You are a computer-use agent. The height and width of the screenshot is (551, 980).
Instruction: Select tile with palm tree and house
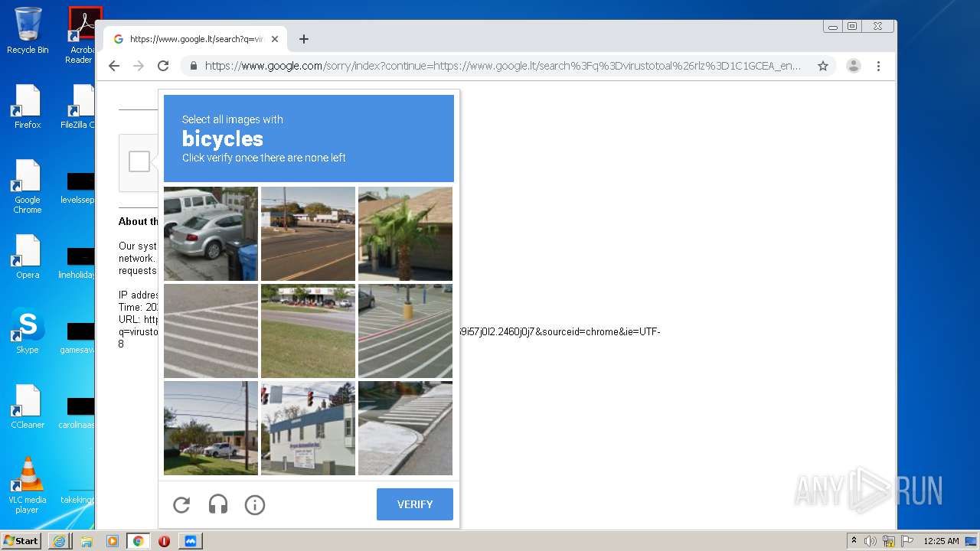pyautogui.click(x=405, y=234)
